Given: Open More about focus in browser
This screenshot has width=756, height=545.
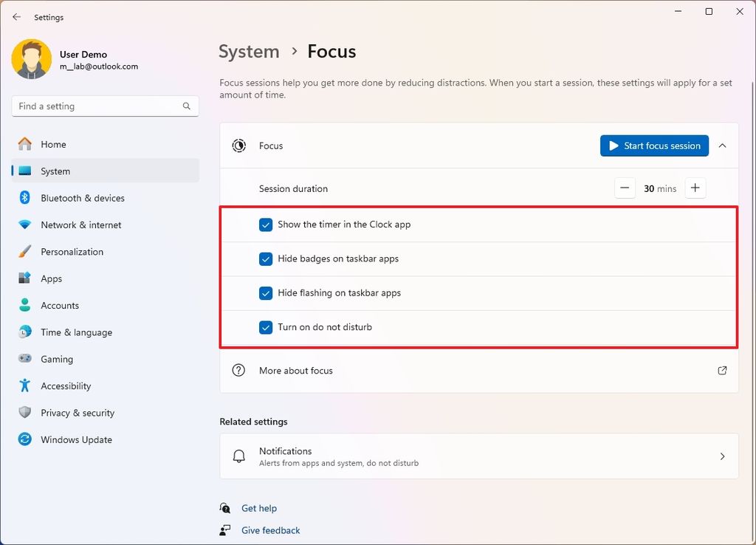Looking at the screenshot, I should [x=721, y=370].
